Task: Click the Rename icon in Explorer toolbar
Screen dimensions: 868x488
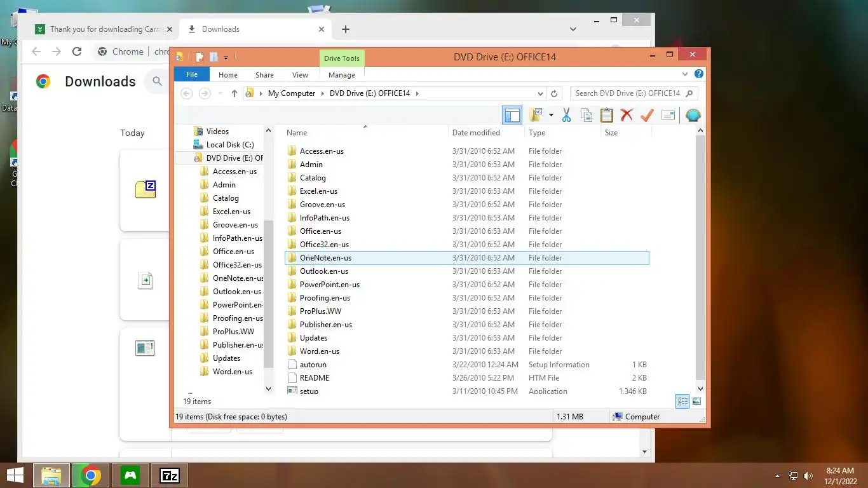Action: 668,115
